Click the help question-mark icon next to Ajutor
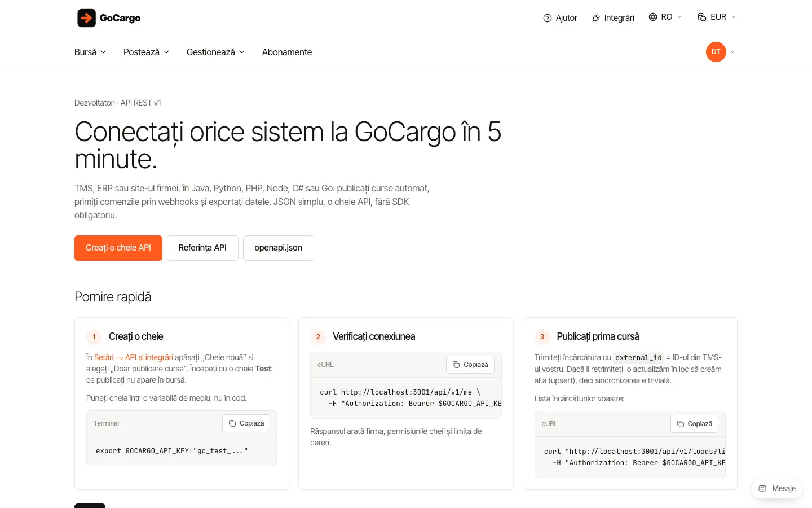The width and height of the screenshot is (812, 508). (548, 18)
